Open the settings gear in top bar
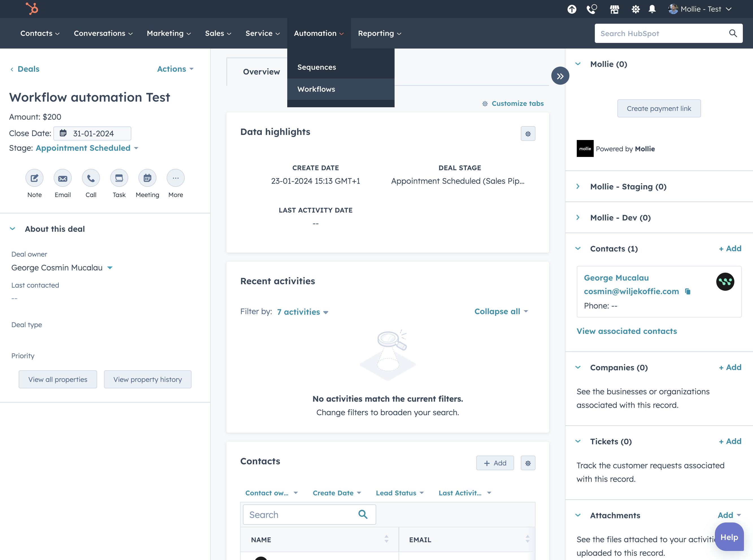The width and height of the screenshot is (753, 560). [x=635, y=9]
